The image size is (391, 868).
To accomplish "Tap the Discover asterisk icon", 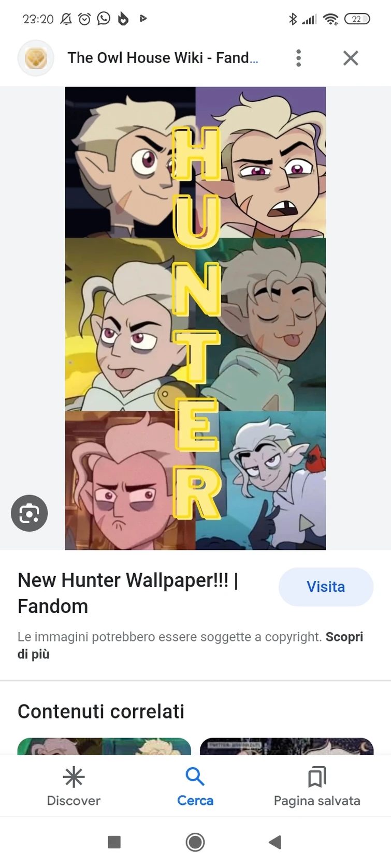I will pyautogui.click(x=74, y=777).
